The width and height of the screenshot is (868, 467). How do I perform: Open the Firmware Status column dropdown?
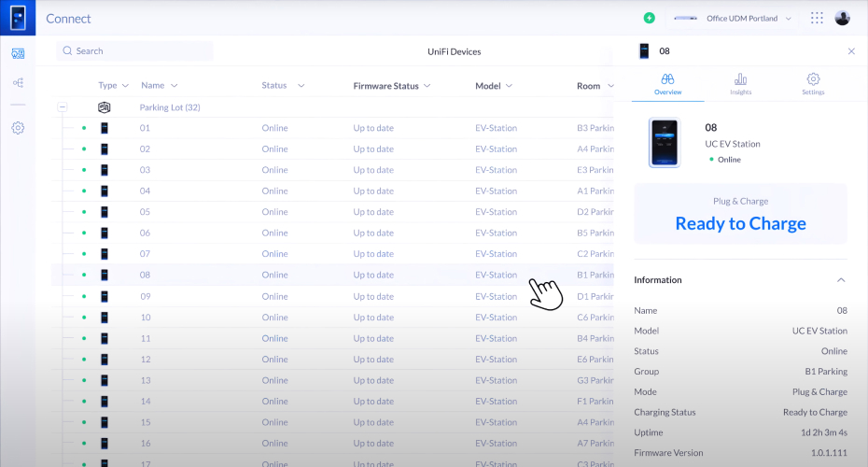coord(427,86)
